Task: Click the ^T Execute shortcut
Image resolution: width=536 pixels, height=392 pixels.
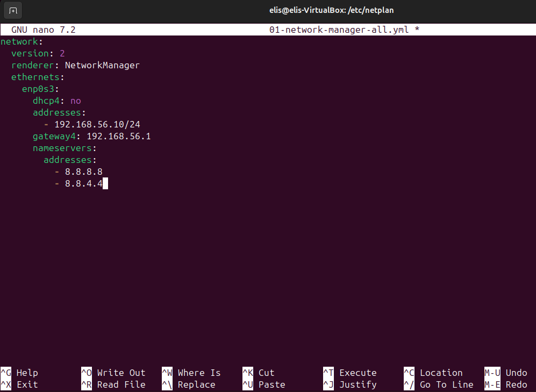Action: coord(350,373)
